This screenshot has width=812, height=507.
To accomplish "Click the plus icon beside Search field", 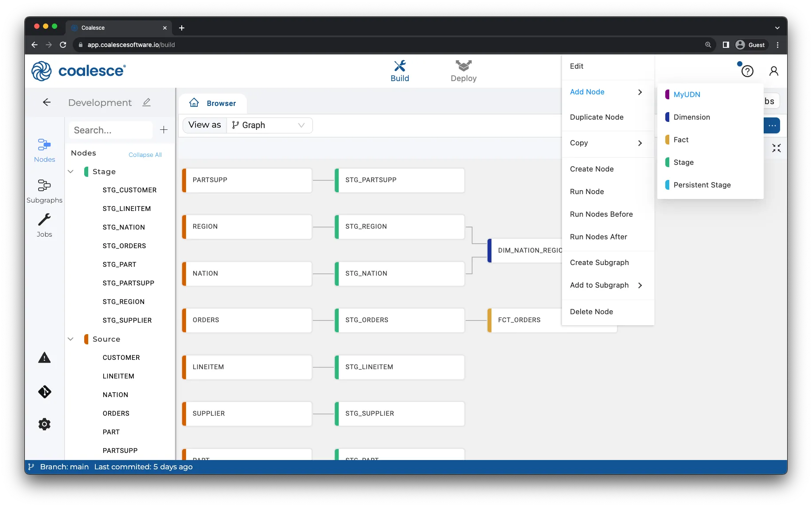I will click(164, 130).
